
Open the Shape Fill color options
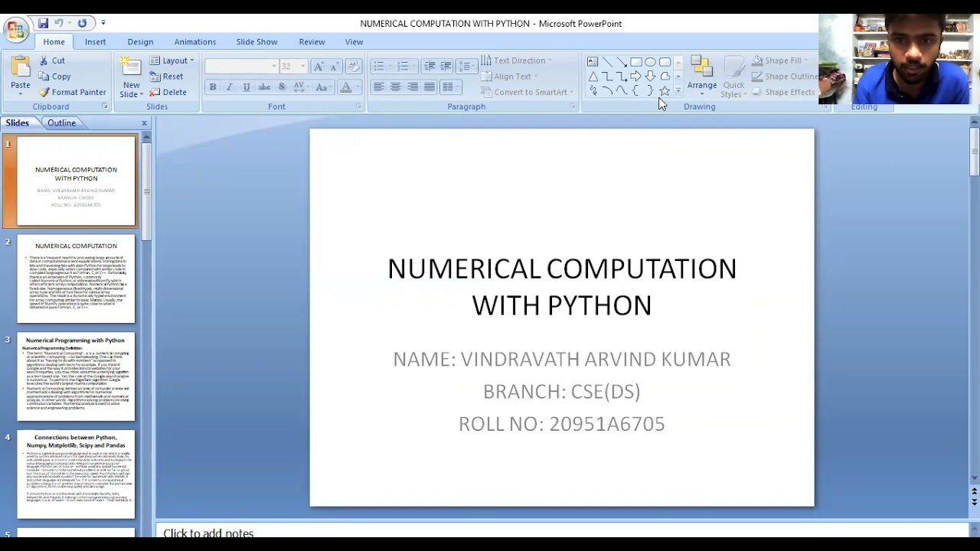781,60
